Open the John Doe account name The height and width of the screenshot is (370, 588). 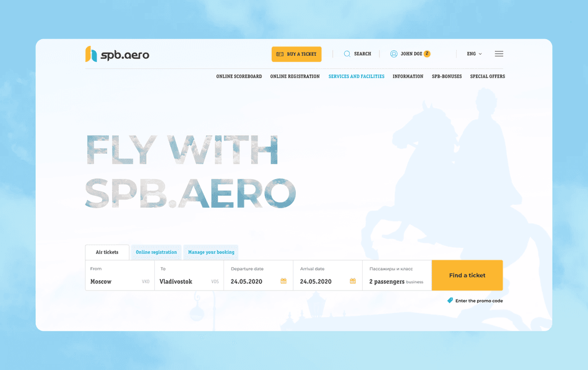(x=412, y=54)
